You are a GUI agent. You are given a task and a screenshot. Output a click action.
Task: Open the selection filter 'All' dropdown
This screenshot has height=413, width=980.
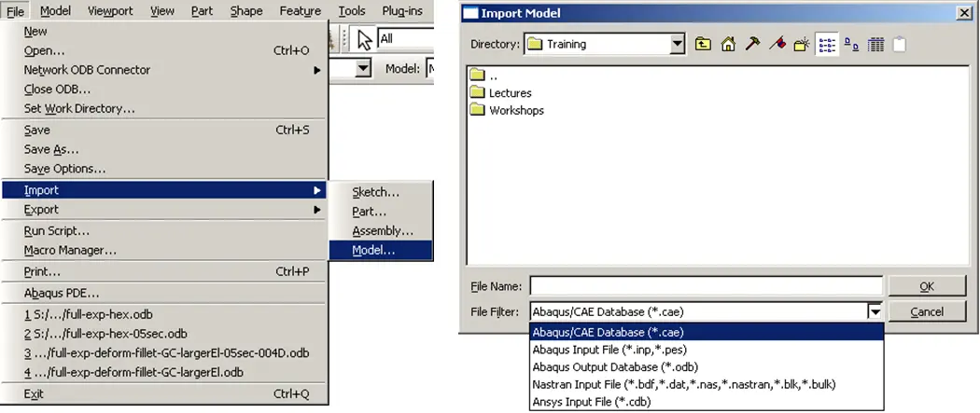pos(405,38)
